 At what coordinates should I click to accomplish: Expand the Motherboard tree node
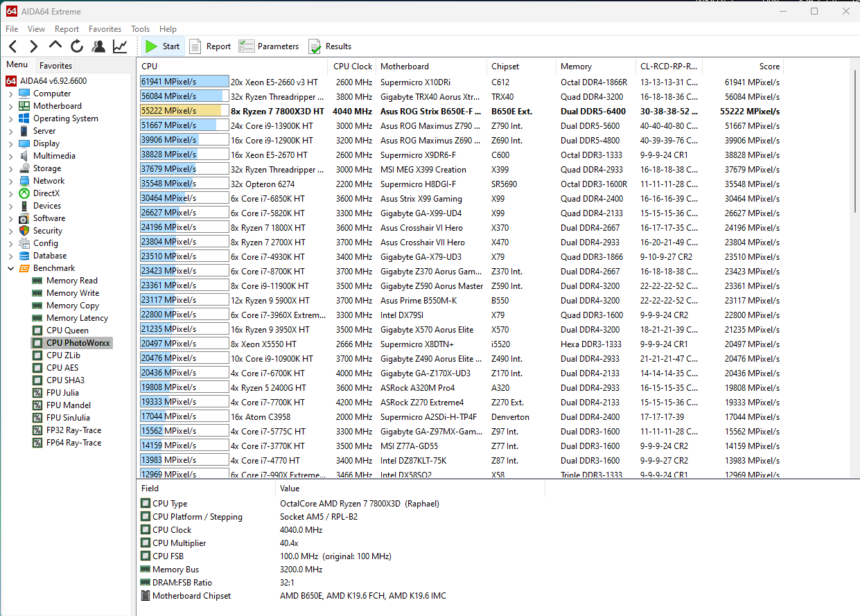pos(10,106)
